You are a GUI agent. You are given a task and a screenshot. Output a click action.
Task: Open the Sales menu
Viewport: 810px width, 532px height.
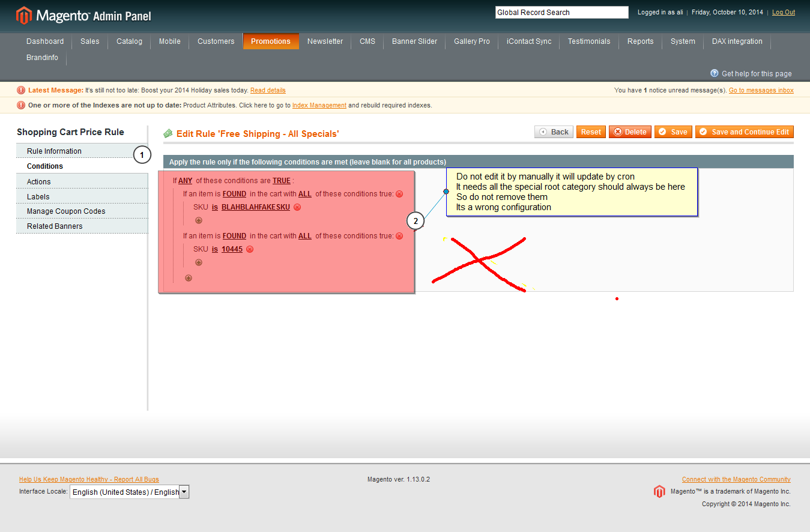tap(90, 41)
